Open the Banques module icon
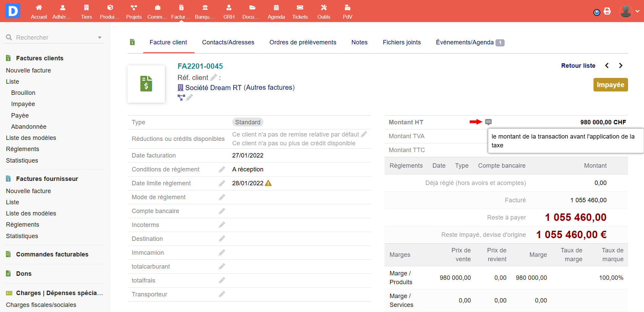644x312 pixels. (205, 8)
